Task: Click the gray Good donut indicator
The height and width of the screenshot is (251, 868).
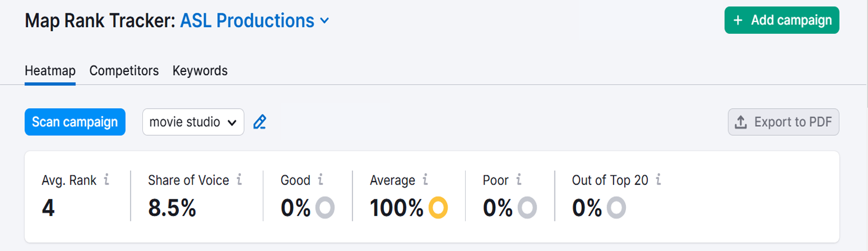Action: [325, 207]
